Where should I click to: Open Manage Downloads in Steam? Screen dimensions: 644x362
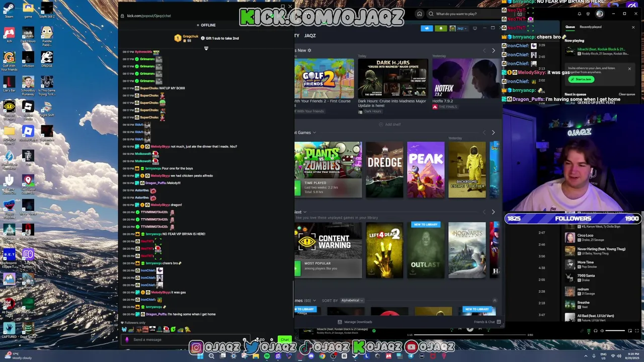[355, 322]
